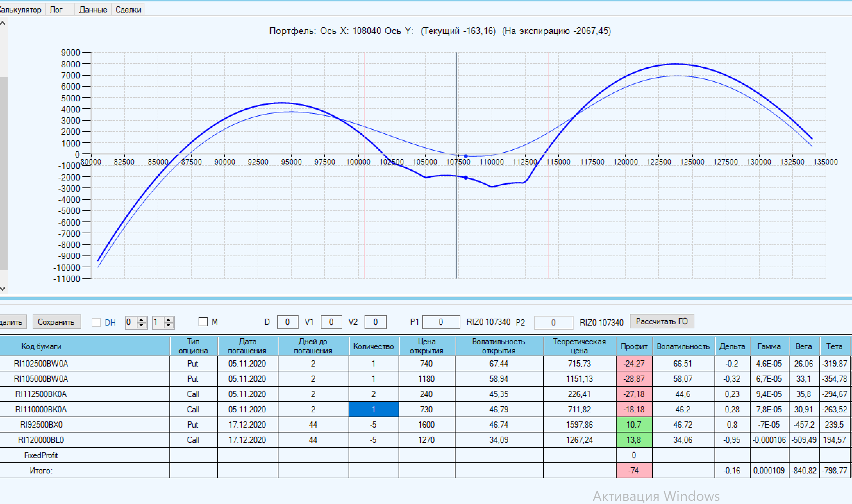Click the Рассчитать ГО button
Screen dimensions: 852x504
coord(661,321)
